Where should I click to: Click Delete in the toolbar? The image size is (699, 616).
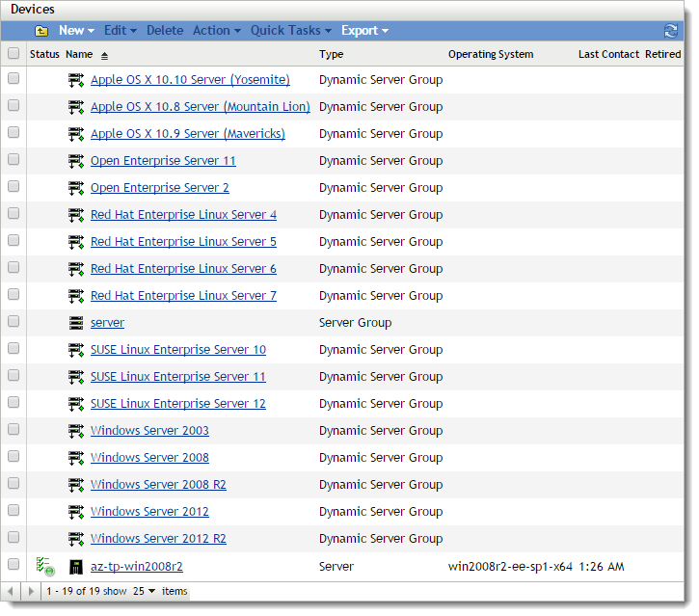(x=165, y=30)
